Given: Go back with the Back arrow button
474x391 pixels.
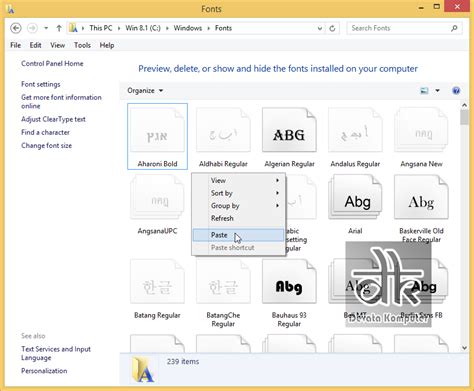Looking at the screenshot, I should [x=16, y=28].
